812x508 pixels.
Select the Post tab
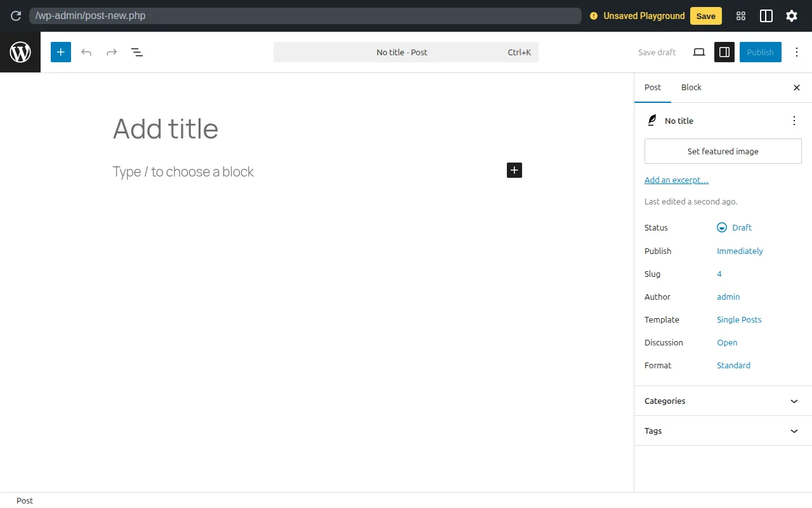[x=653, y=87]
